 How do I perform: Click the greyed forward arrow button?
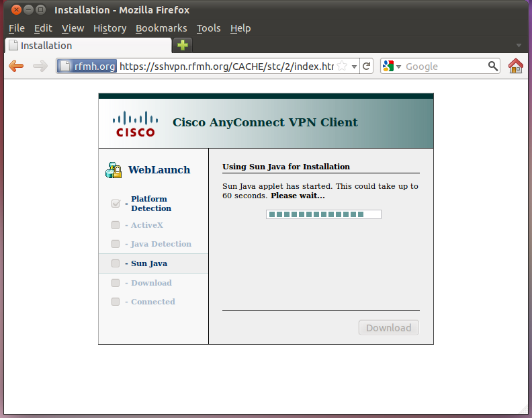click(40, 66)
